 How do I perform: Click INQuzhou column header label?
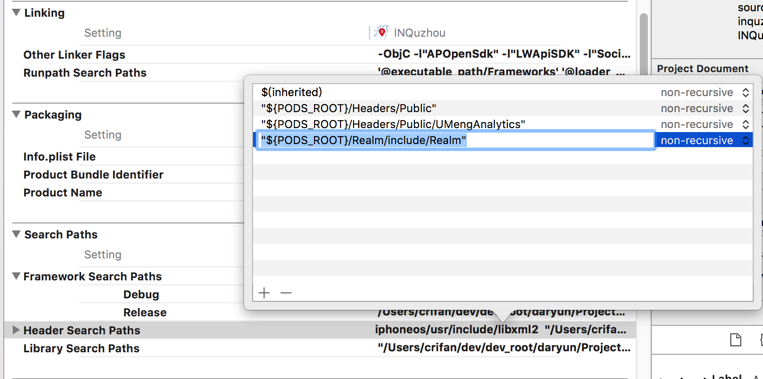pos(419,33)
